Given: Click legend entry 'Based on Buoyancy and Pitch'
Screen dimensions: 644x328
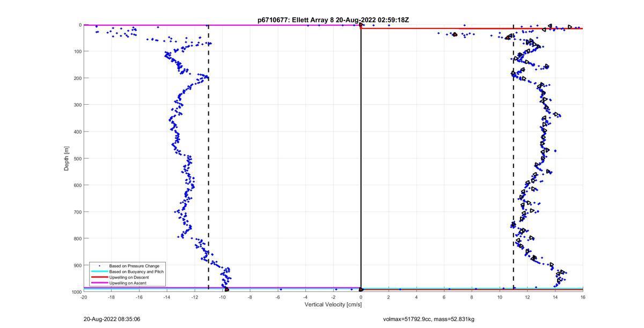Looking at the screenshot, I should click(136, 272).
